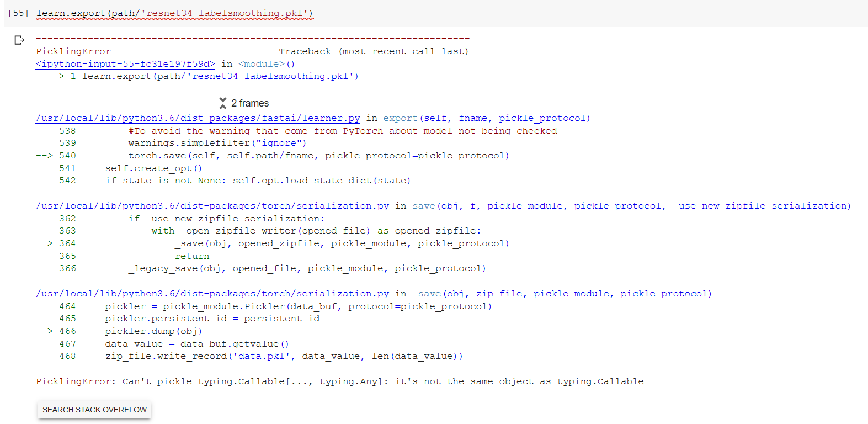
Task: Click line 468 zip_file.write_record text
Action: click(x=284, y=356)
